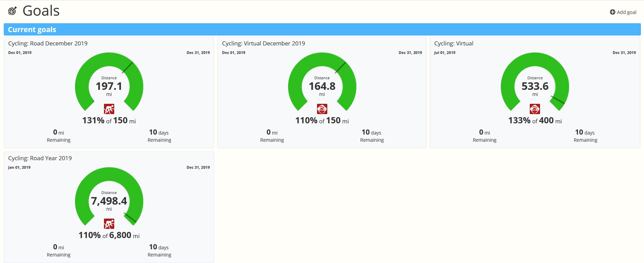Click the 197.1 mi distance gauge
This screenshot has width=644, height=263.
point(109,82)
